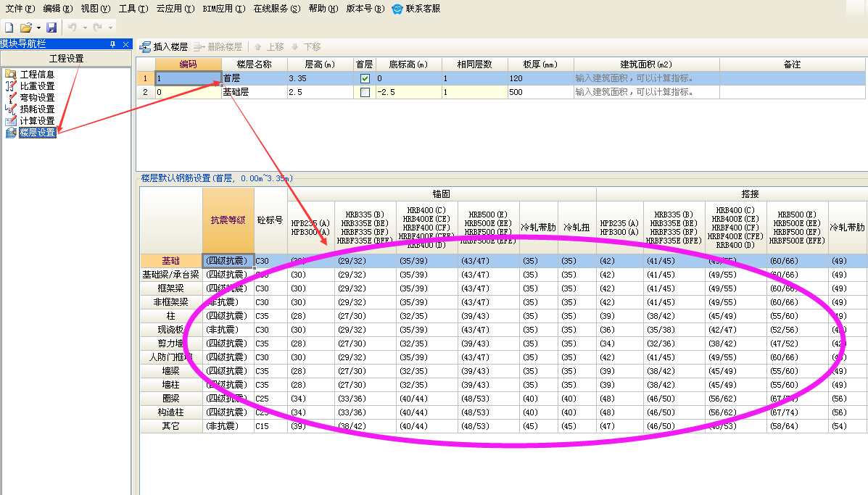
Task: Select 弯钩设置 in navigation
Action: click(x=37, y=97)
